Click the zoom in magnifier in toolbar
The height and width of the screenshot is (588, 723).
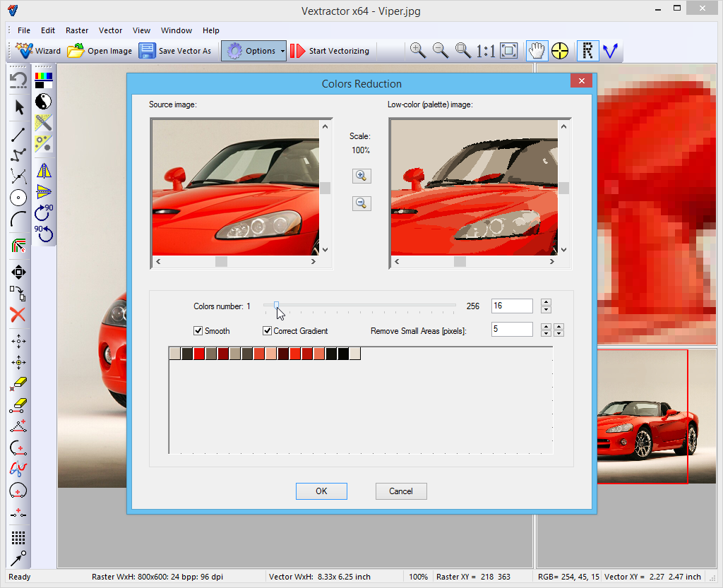pyautogui.click(x=417, y=50)
